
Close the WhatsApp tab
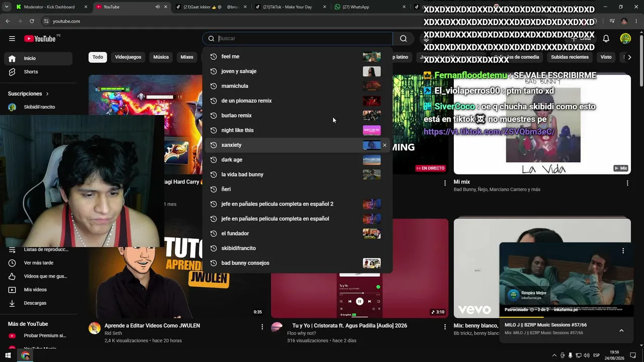(404, 7)
